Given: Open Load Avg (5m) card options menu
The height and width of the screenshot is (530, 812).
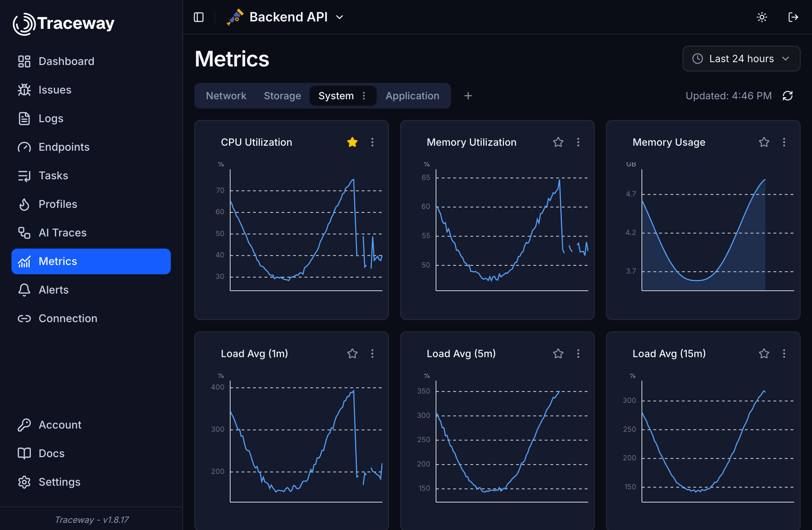Looking at the screenshot, I should (578, 354).
